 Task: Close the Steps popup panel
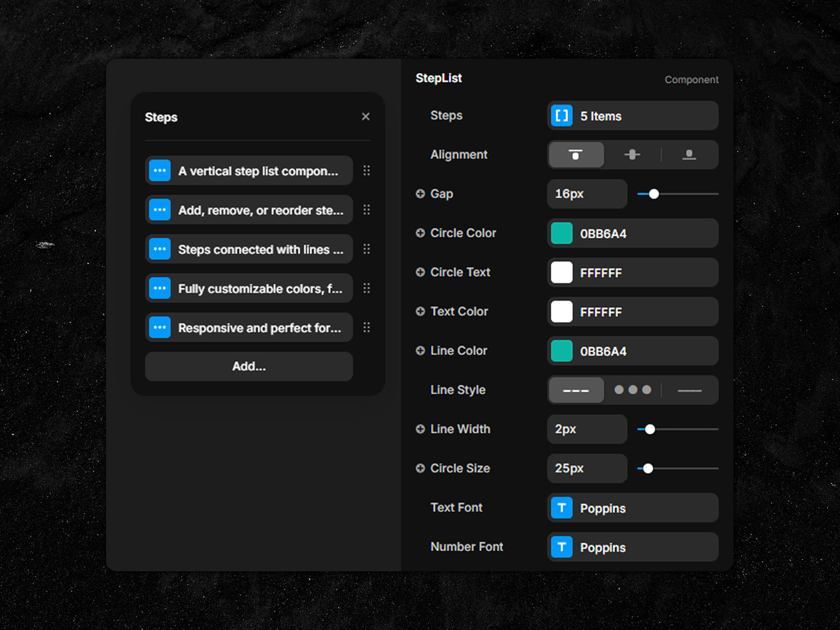[x=365, y=117]
